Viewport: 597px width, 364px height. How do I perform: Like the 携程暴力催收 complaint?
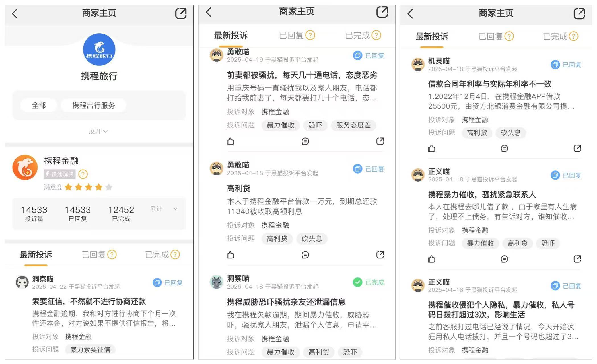[x=432, y=259]
